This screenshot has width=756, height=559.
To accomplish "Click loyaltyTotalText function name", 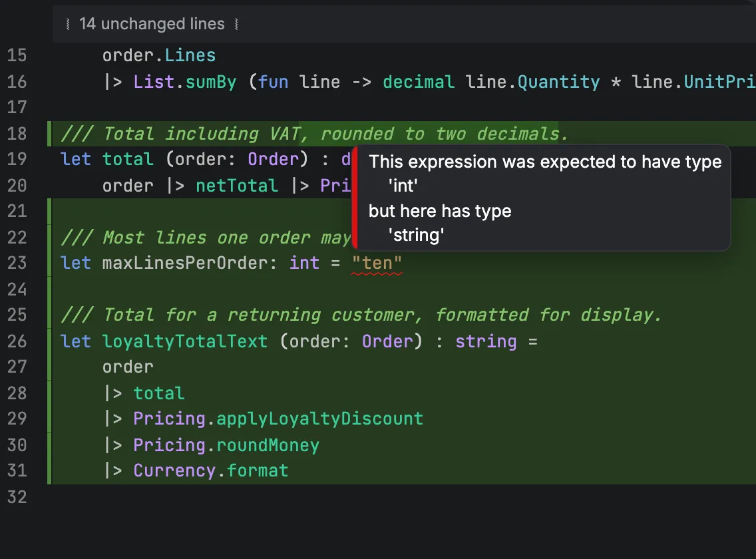I will (x=185, y=341).
